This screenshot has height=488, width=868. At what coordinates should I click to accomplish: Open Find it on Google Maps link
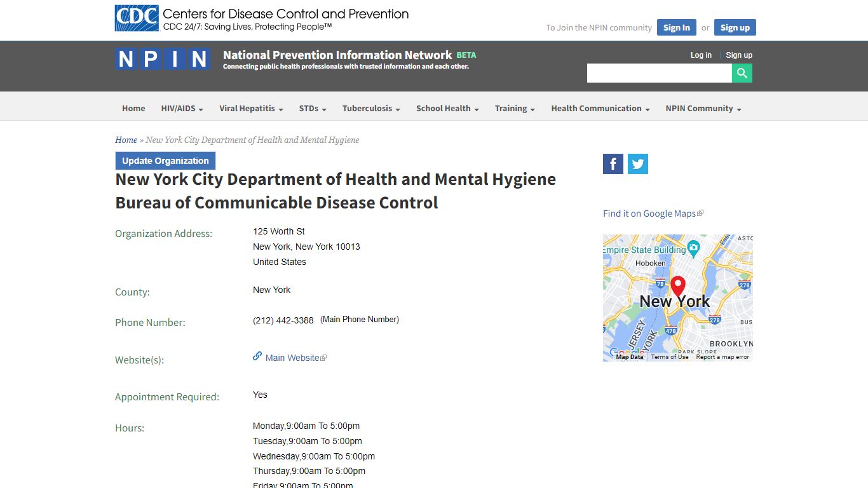[653, 213]
